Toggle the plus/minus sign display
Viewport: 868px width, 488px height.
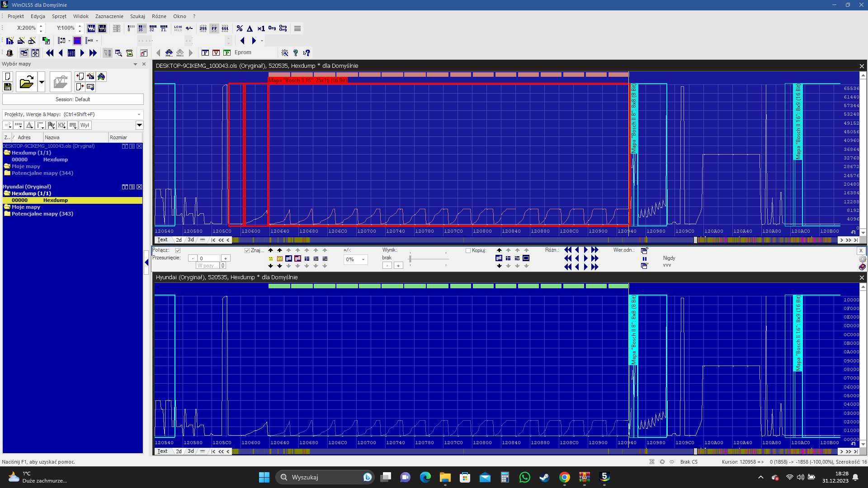pyautogui.click(x=189, y=28)
